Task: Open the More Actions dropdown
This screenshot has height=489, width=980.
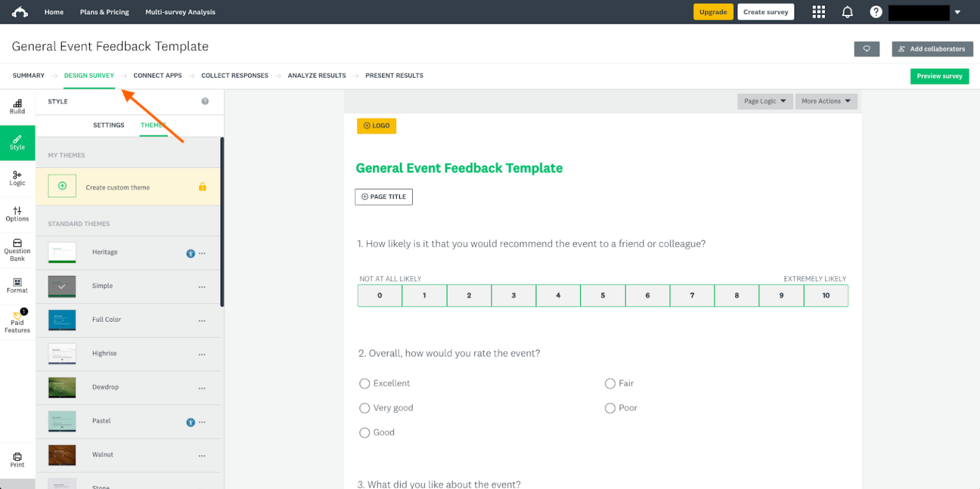Action: click(826, 101)
